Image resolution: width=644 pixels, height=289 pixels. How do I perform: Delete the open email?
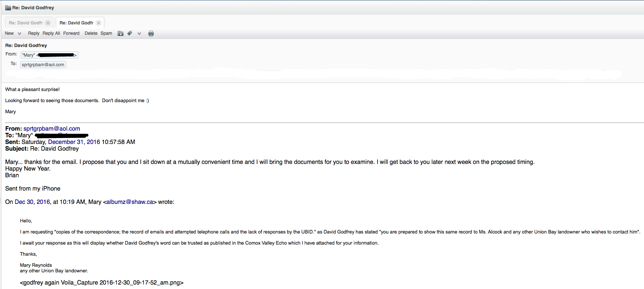[91, 33]
